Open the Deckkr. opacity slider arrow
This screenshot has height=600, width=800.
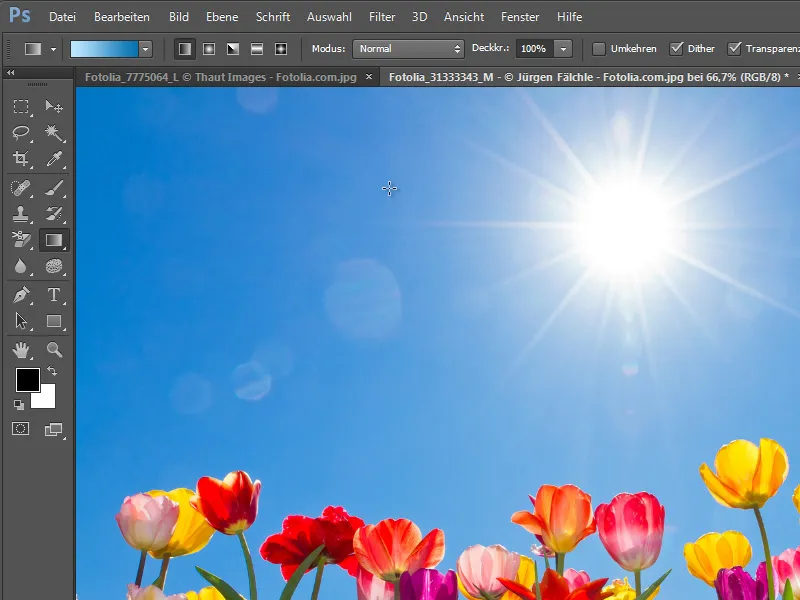click(x=563, y=49)
